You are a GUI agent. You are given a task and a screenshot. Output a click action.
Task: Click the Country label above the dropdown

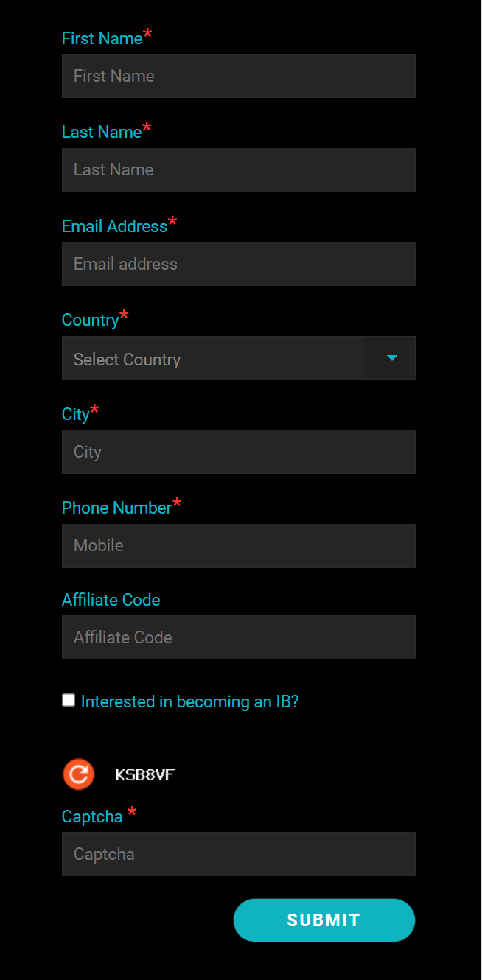[x=90, y=320]
